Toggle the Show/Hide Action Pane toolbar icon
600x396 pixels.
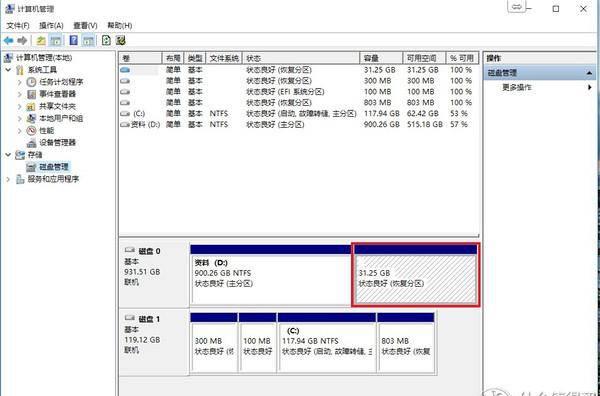88,40
